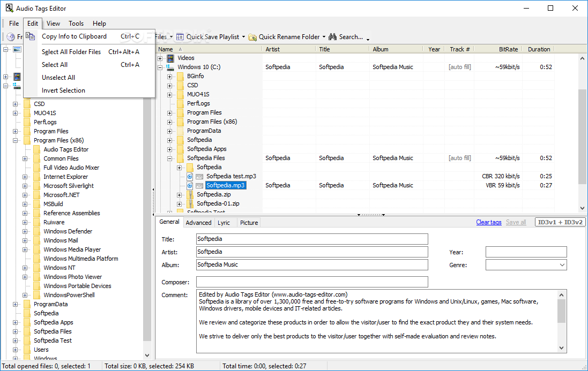The height and width of the screenshot is (371, 588).
Task: Click the Audio Tags Editor app icon in title bar
Action: tap(9, 8)
